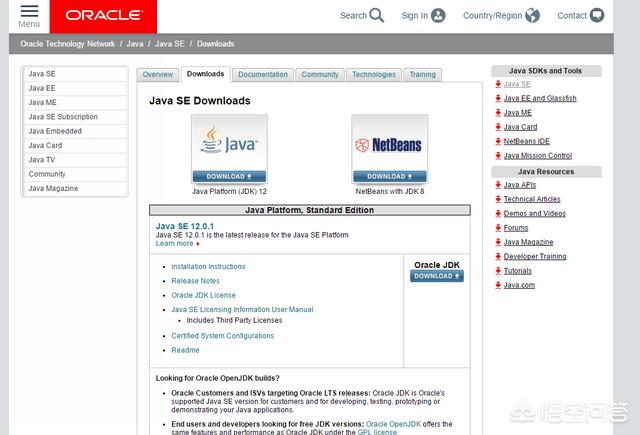Open the Technical Articles link
The image size is (640, 435).
pos(532,199)
